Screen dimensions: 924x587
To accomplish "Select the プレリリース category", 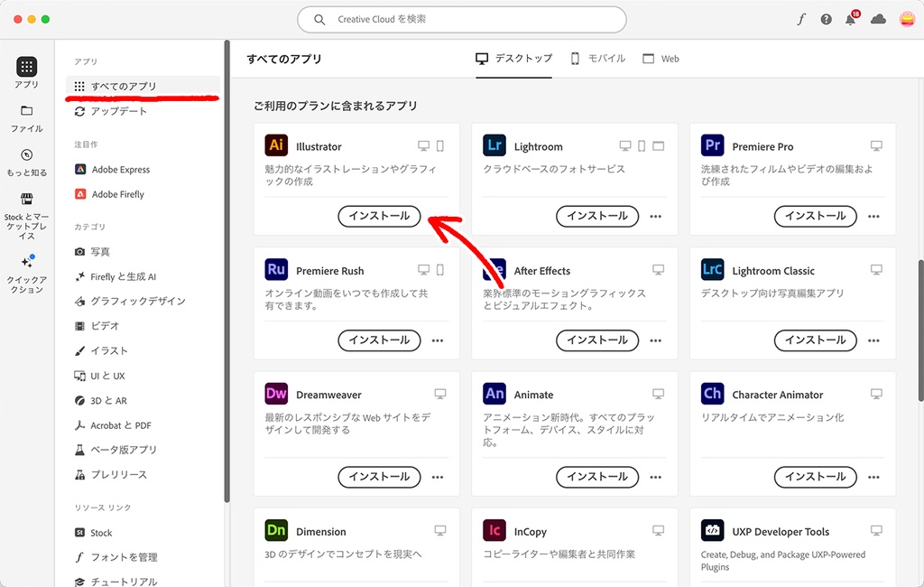I will click(x=111, y=475).
